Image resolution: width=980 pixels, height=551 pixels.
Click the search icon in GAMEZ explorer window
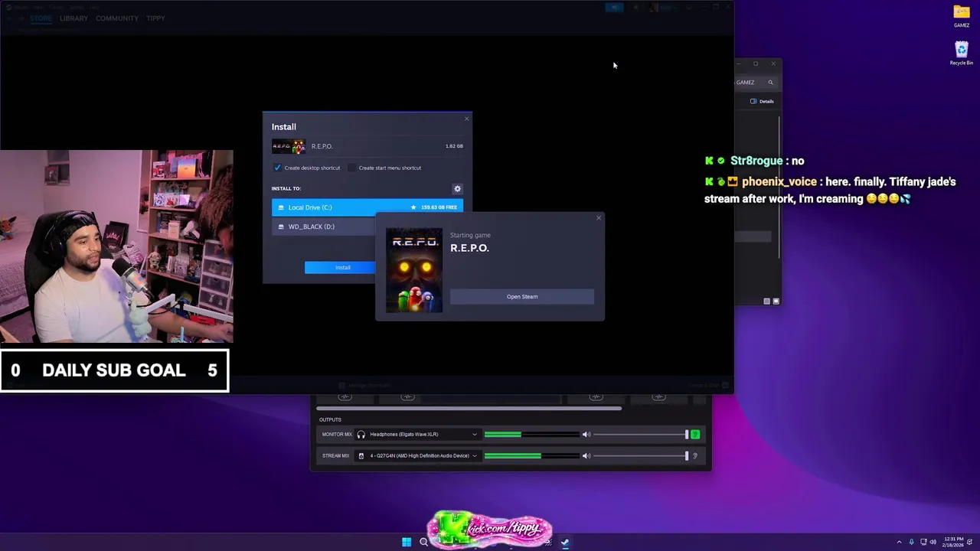pos(770,83)
